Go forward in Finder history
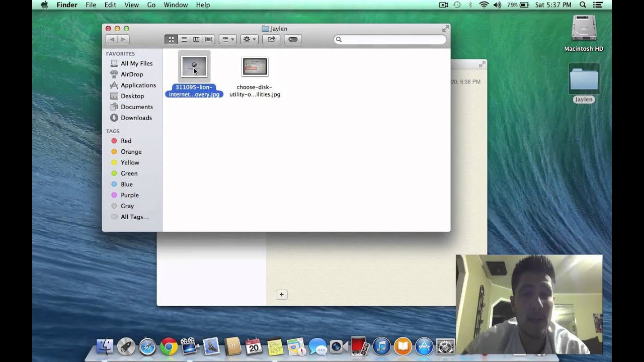 (x=123, y=39)
